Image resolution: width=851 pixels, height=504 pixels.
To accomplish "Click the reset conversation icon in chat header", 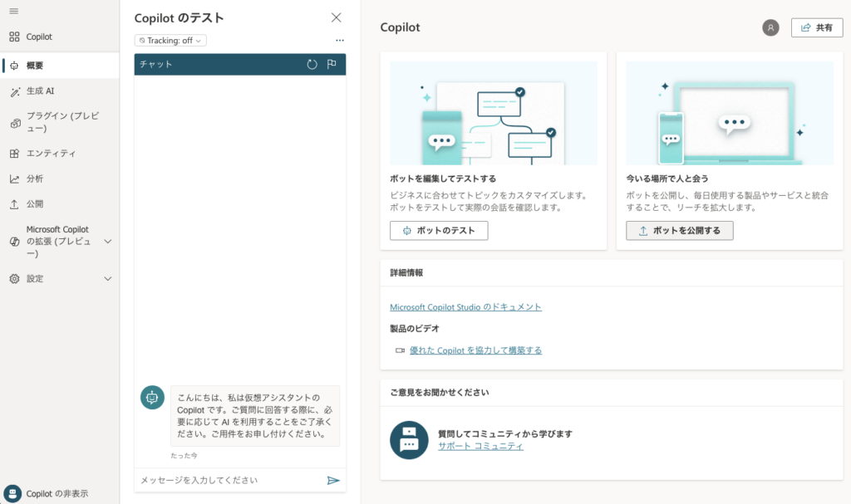I will (x=312, y=65).
